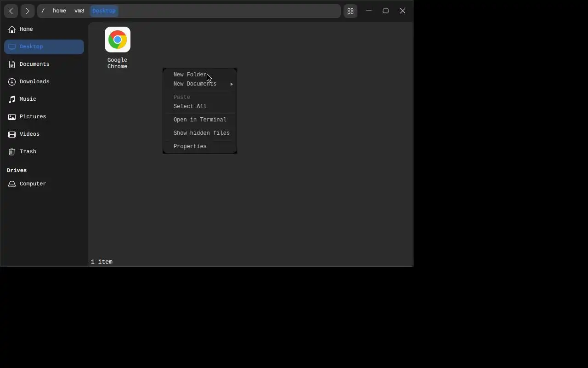The image size is (588, 368).
Task: Maximize the file manager window
Action: [385, 11]
